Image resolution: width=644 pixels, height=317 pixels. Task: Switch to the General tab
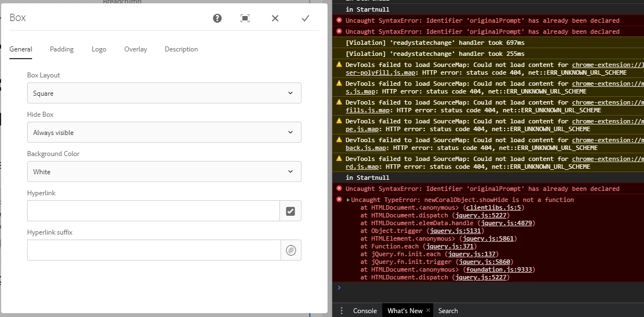click(20, 49)
